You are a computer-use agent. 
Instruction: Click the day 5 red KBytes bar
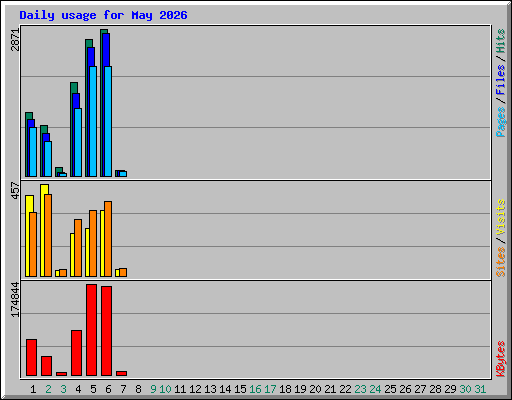[x=91, y=330]
